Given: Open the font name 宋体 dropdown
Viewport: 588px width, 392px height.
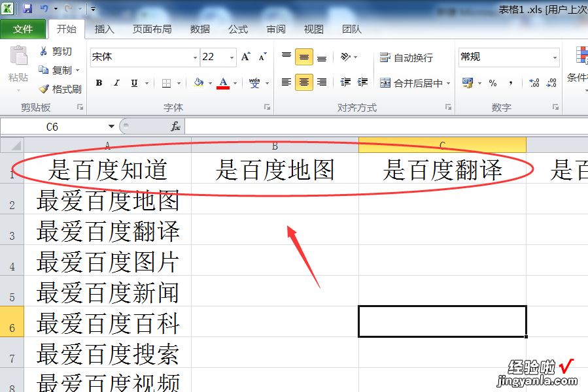Looking at the screenshot, I should point(195,57).
